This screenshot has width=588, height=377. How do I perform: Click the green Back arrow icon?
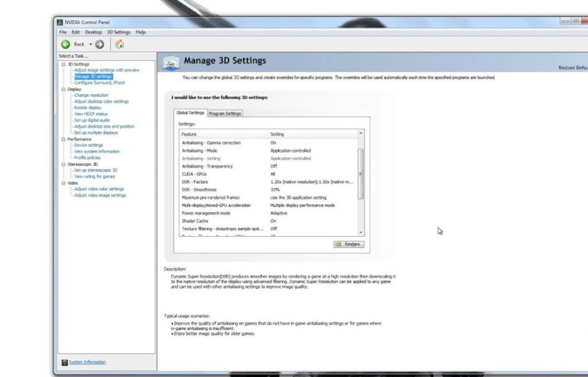[x=65, y=44]
